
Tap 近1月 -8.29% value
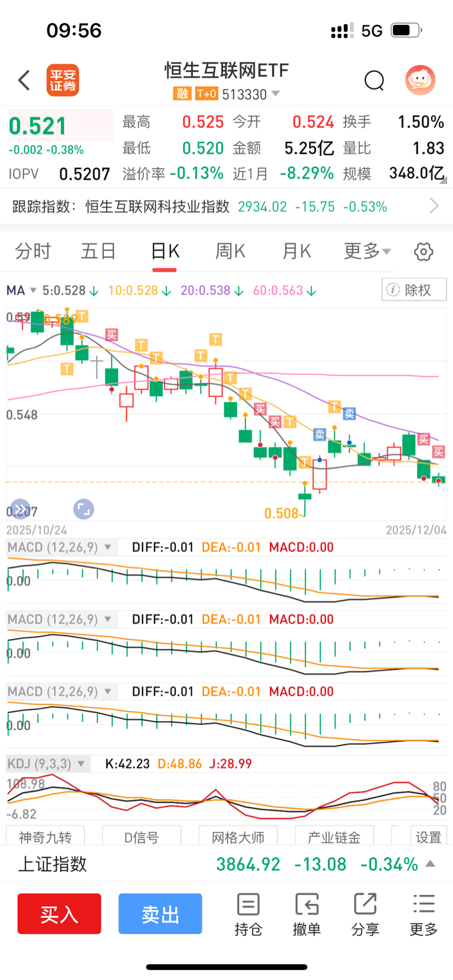(307, 173)
